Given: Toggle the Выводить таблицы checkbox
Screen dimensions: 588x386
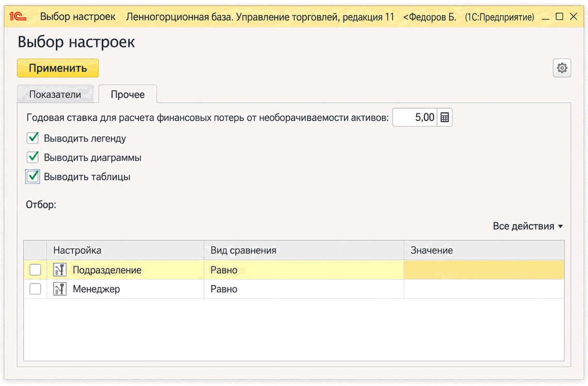Looking at the screenshot, I should 33,177.
